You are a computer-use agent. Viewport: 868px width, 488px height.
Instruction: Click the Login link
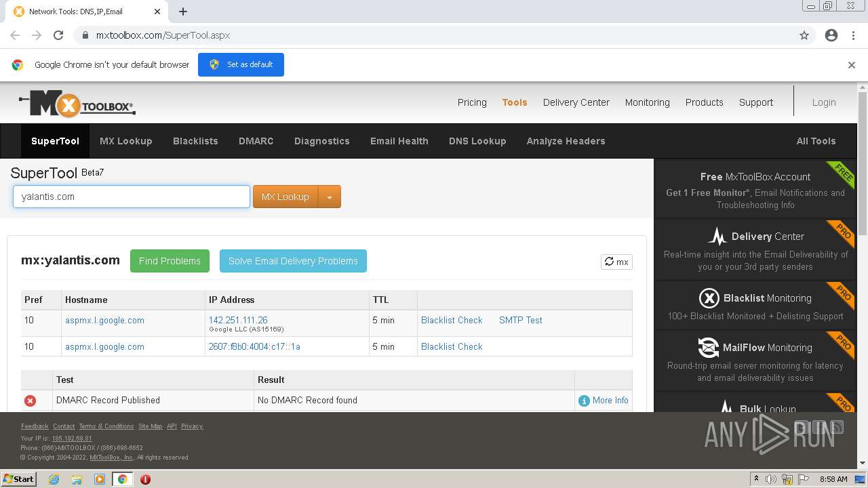coord(824,102)
